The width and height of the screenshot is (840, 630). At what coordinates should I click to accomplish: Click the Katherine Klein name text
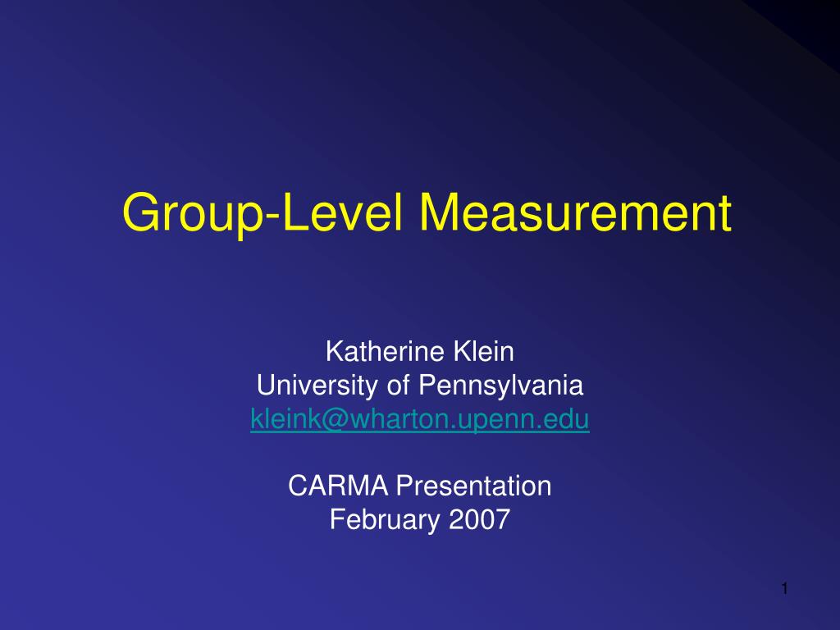[x=419, y=352]
